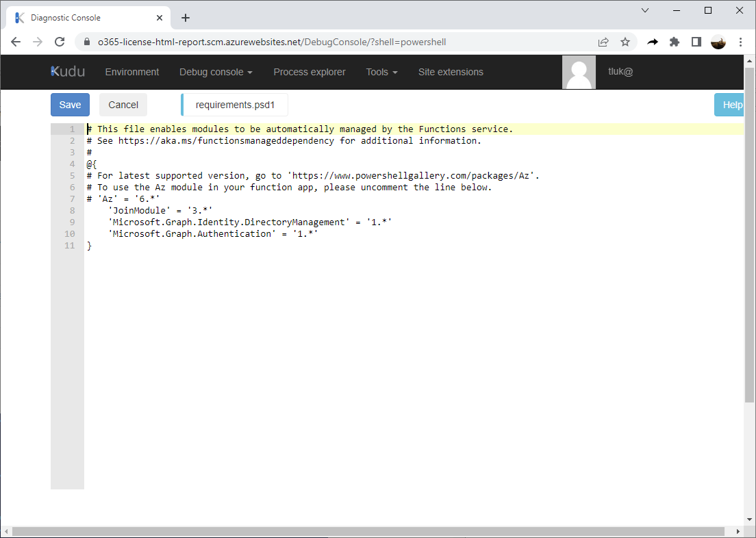This screenshot has width=756, height=538.
Task: Save the requirements.psd1 file
Action: tap(70, 105)
